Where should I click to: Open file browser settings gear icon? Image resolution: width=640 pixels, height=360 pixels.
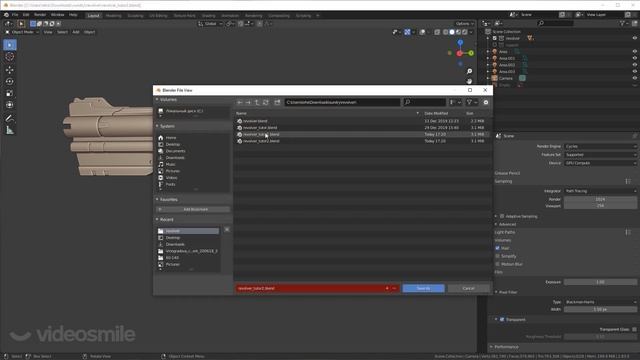pos(486,102)
